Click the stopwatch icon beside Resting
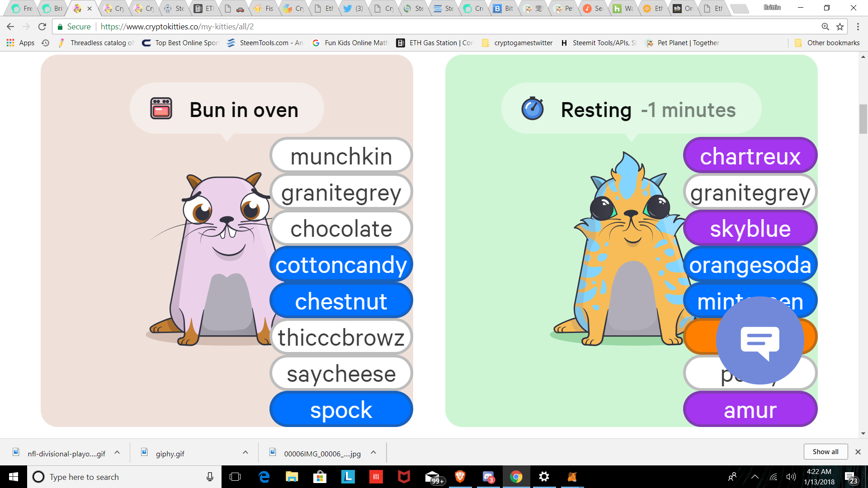 pyautogui.click(x=533, y=108)
